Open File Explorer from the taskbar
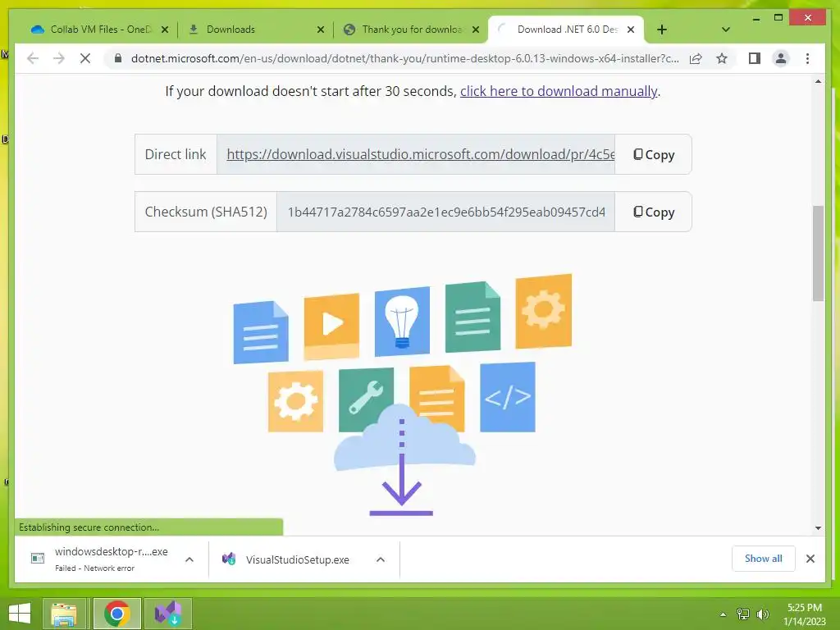This screenshot has width=840, height=630. click(64, 614)
